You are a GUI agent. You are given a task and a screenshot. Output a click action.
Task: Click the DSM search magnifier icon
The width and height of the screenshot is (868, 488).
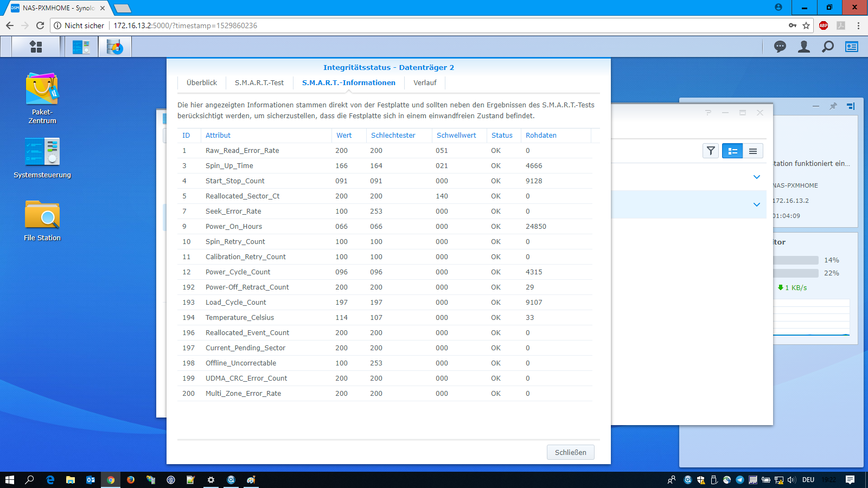point(827,47)
